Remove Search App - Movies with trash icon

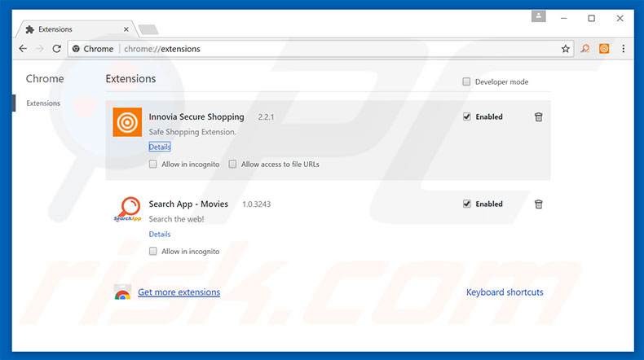(539, 204)
